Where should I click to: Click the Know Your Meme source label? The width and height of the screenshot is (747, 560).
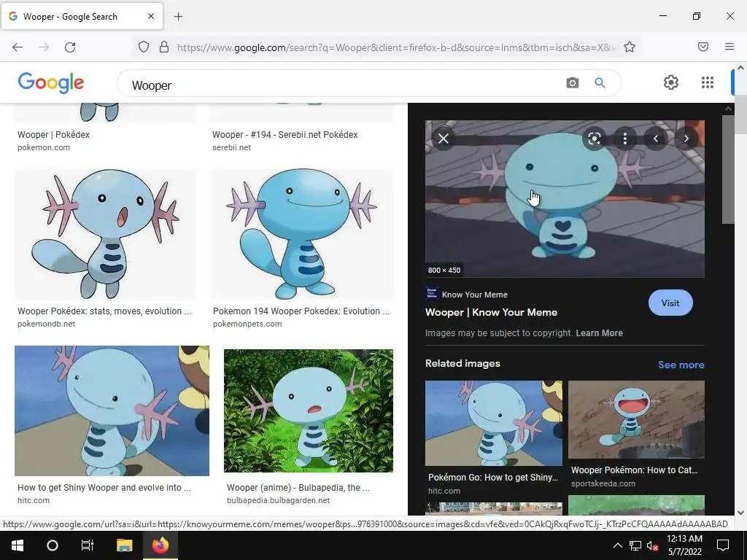click(474, 295)
